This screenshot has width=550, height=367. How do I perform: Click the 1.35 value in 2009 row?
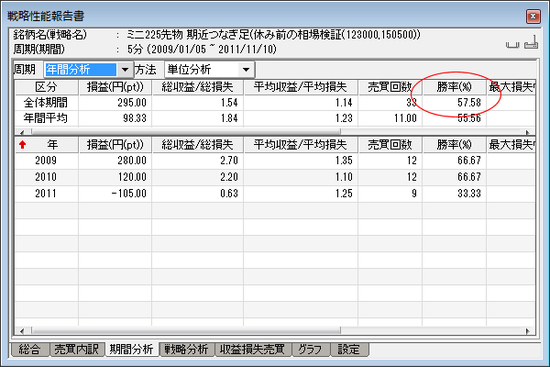point(344,161)
